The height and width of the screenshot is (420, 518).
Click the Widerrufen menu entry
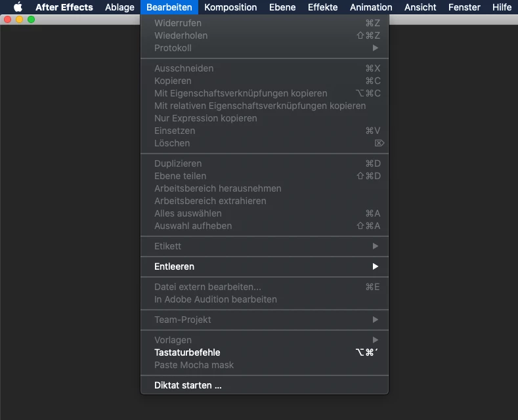tap(265, 23)
